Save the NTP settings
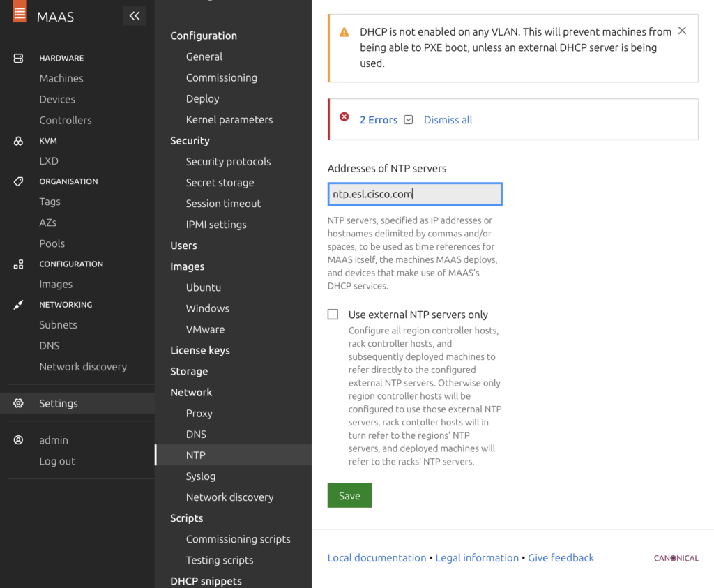This screenshot has width=714, height=588. click(350, 495)
